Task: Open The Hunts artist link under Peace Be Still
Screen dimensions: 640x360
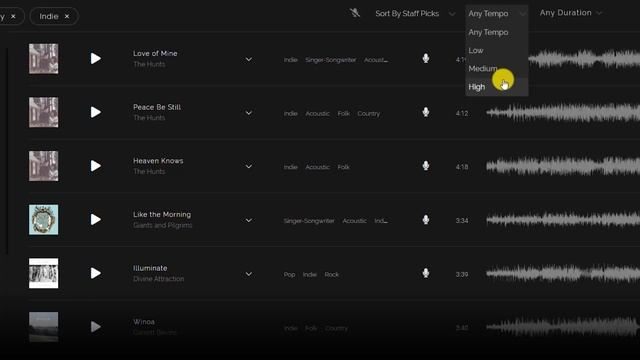Action: click(x=149, y=118)
